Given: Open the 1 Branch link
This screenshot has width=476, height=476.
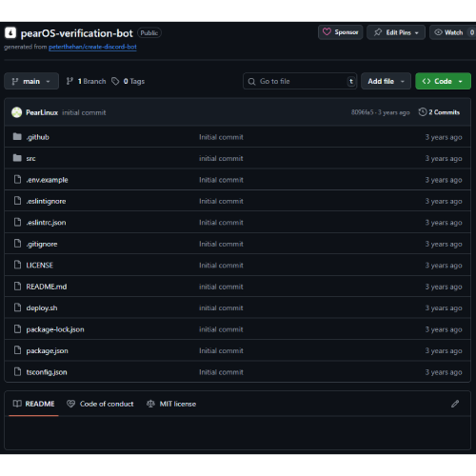Looking at the screenshot, I should [x=86, y=81].
